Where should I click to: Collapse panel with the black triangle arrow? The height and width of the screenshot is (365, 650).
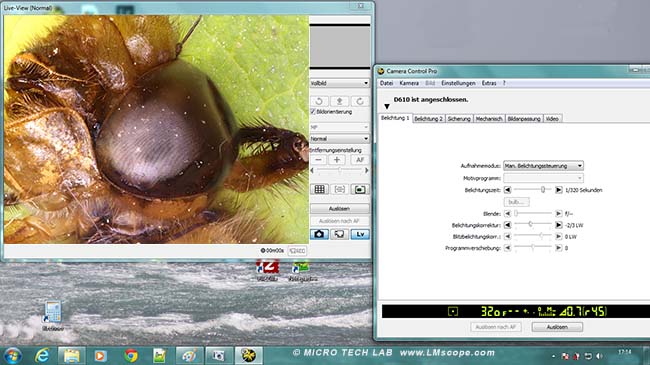point(387,107)
